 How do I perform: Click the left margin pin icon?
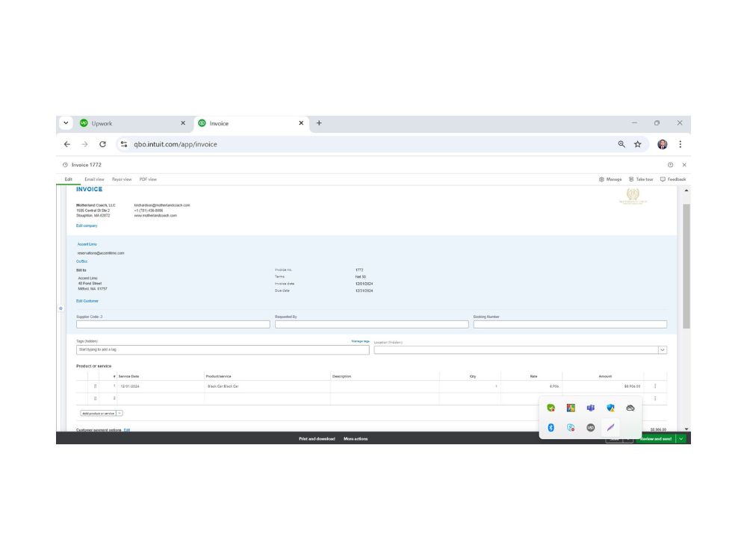pyautogui.click(x=61, y=308)
